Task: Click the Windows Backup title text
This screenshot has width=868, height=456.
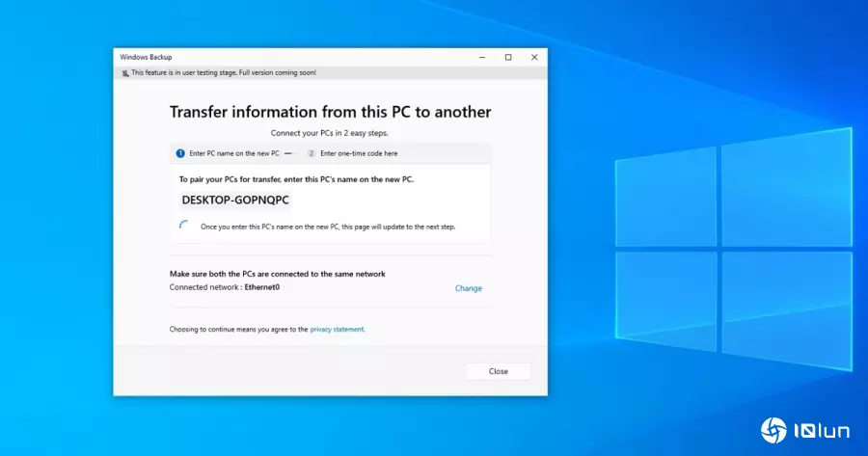Action: pos(147,57)
